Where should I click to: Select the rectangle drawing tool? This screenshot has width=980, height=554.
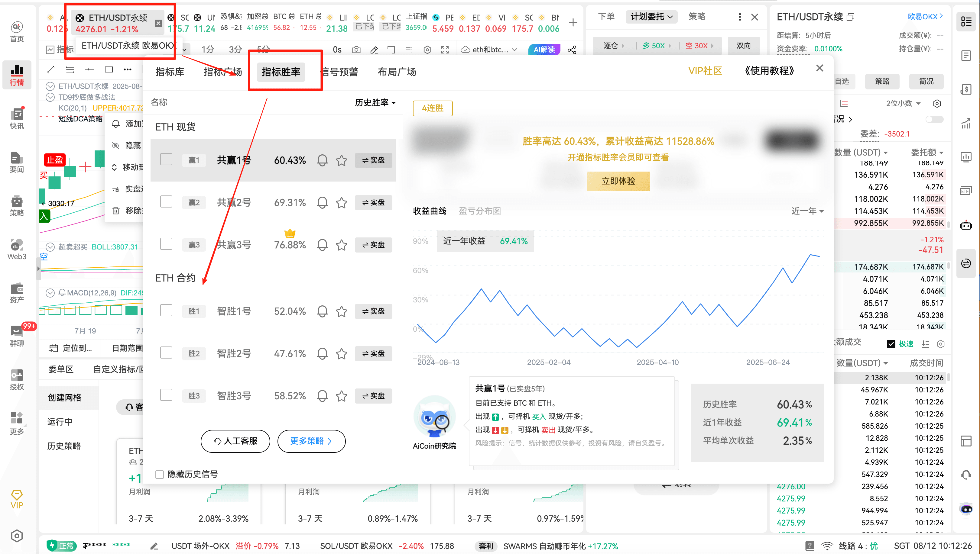pos(109,69)
